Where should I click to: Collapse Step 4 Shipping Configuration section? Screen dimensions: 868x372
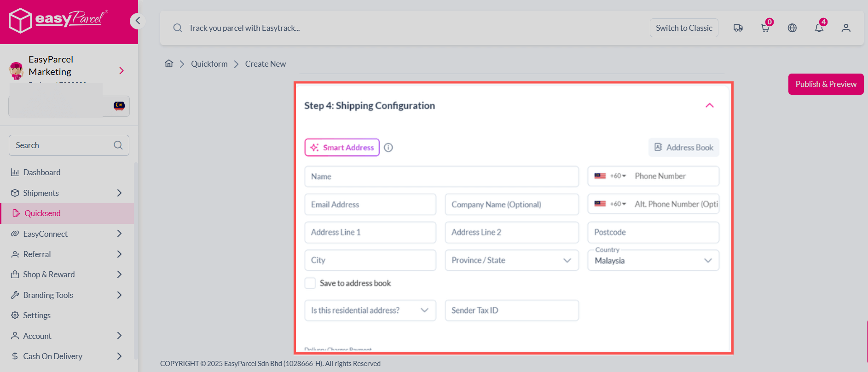(x=710, y=106)
